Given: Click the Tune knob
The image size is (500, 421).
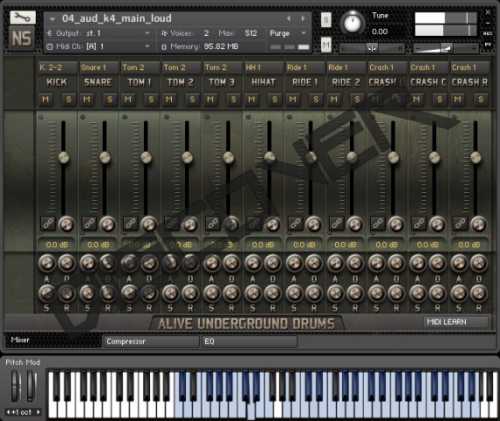Looking at the screenshot, I should click(352, 24).
